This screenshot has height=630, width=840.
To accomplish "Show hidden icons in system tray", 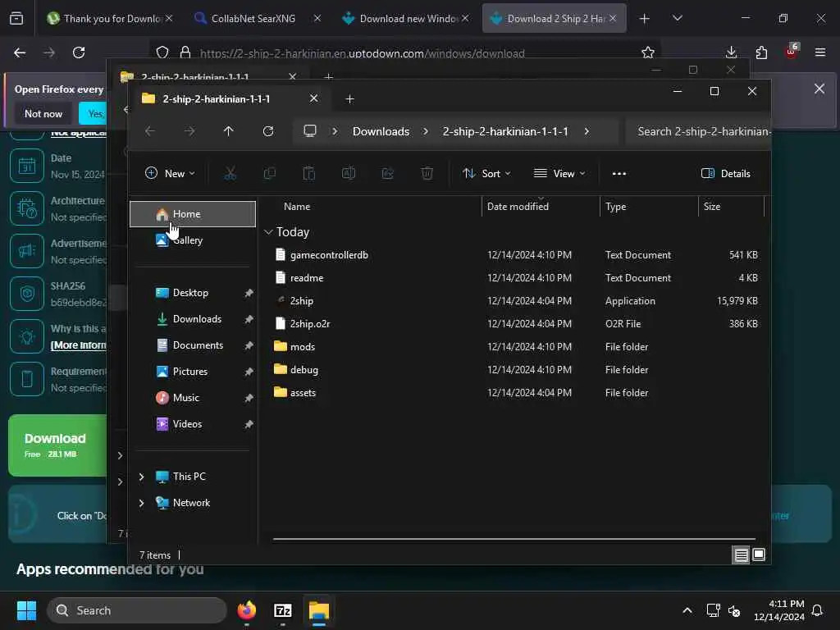I will coord(687,610).
